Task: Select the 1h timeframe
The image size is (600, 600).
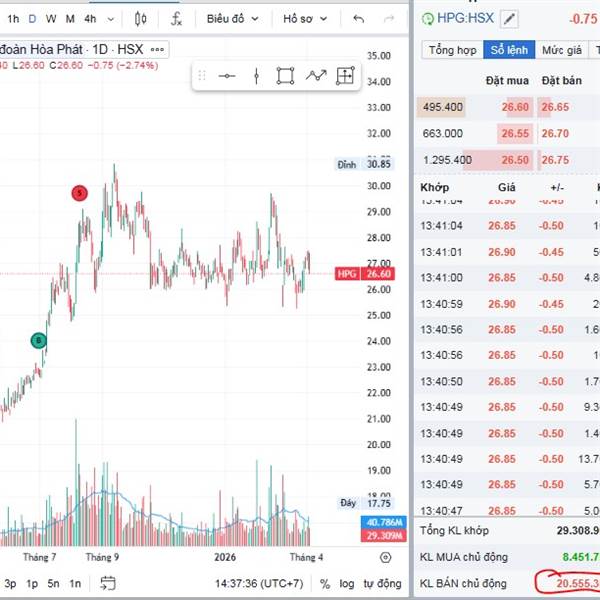Action: [x=13, y=19]
